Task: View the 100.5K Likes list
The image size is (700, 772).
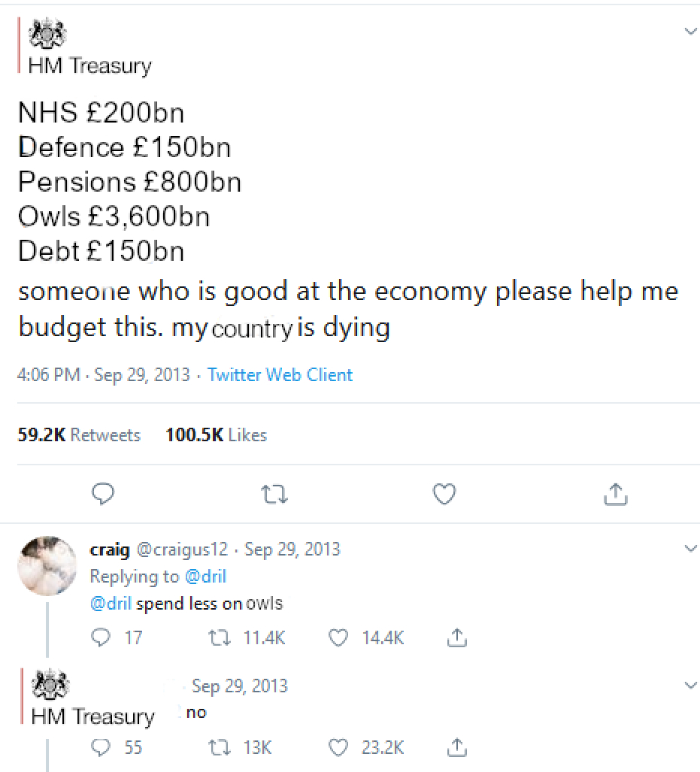Action: [x=216, y=435]
